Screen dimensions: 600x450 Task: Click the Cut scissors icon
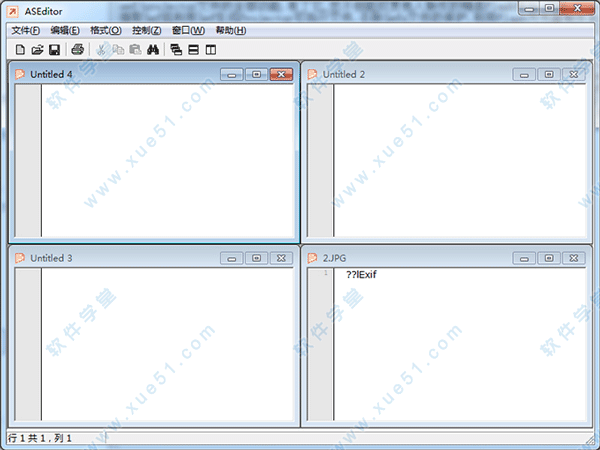pyautogui.click(x=101, y=49)
